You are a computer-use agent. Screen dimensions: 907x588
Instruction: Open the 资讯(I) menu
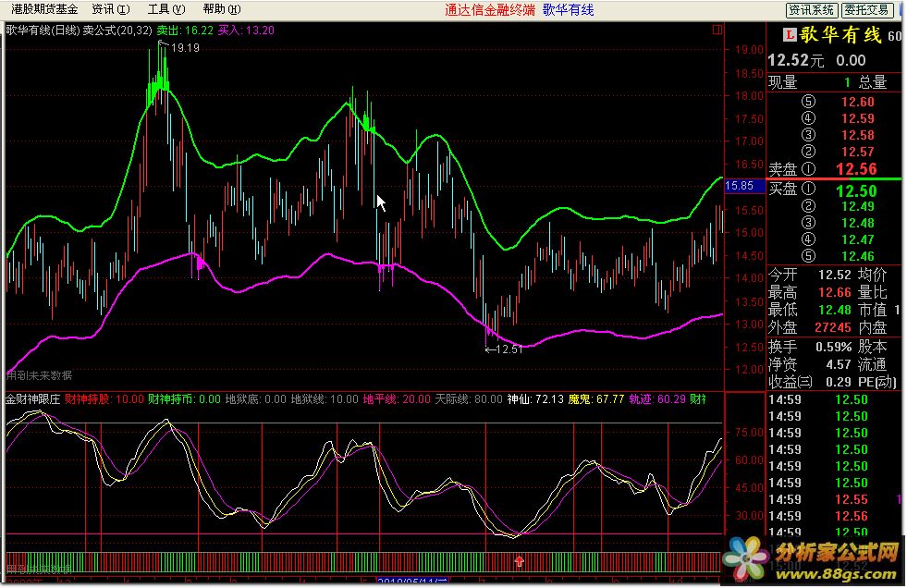[110, 9]
